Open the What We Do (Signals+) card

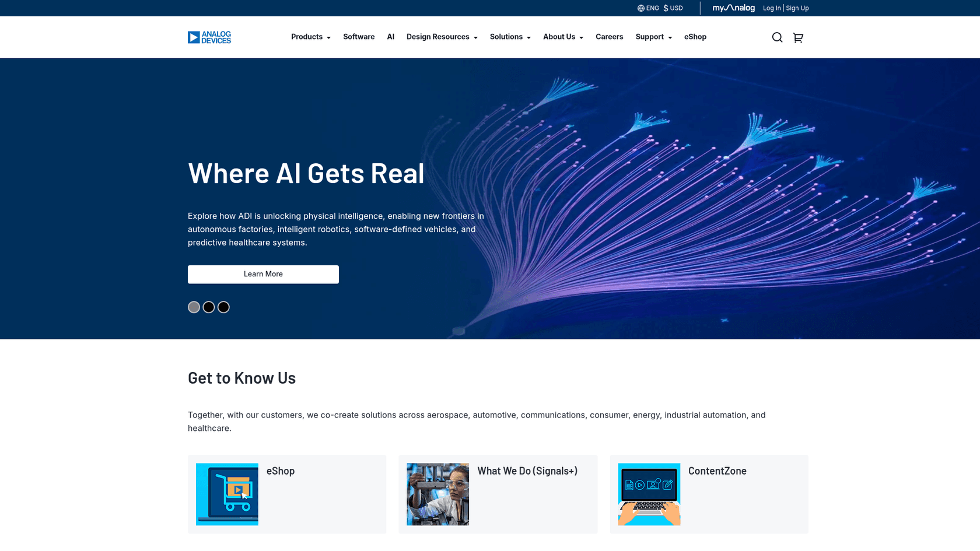pos(527,471)
